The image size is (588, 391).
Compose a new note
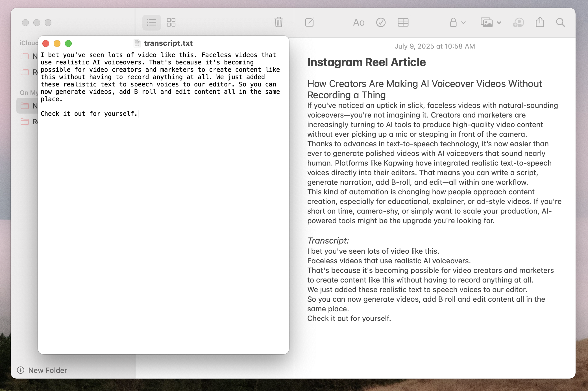(310, 22)
